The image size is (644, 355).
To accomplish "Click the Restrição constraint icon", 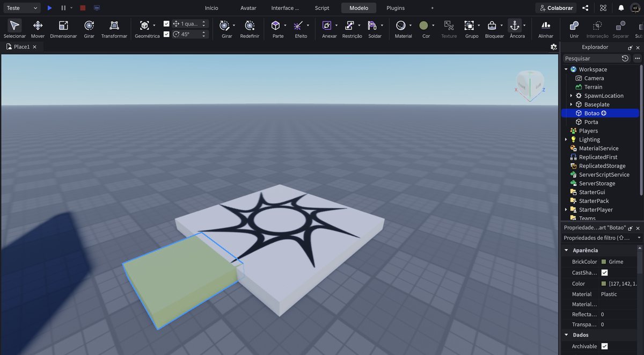I will click(349, 25).
